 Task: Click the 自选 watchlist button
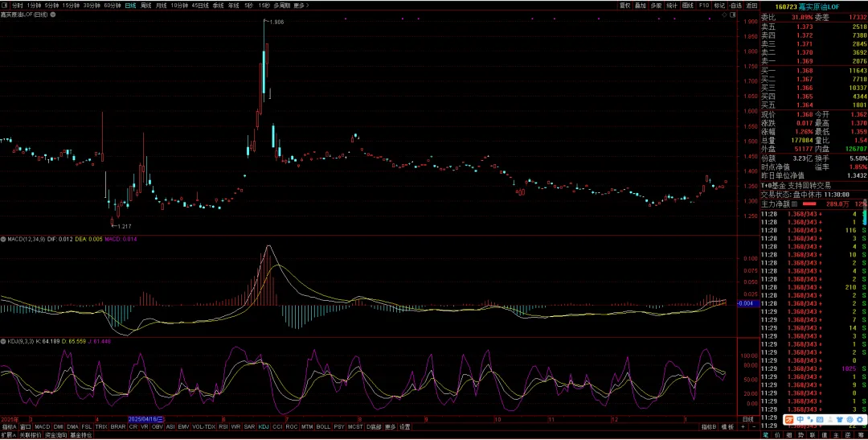coord(735,6)
